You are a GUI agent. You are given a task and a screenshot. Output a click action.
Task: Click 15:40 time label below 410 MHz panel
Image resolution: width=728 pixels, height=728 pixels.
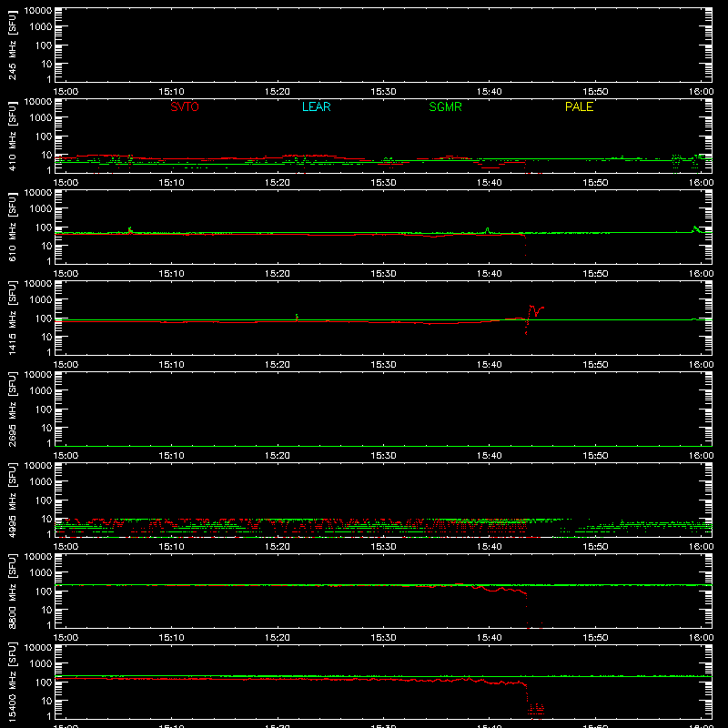pos(490,183)
